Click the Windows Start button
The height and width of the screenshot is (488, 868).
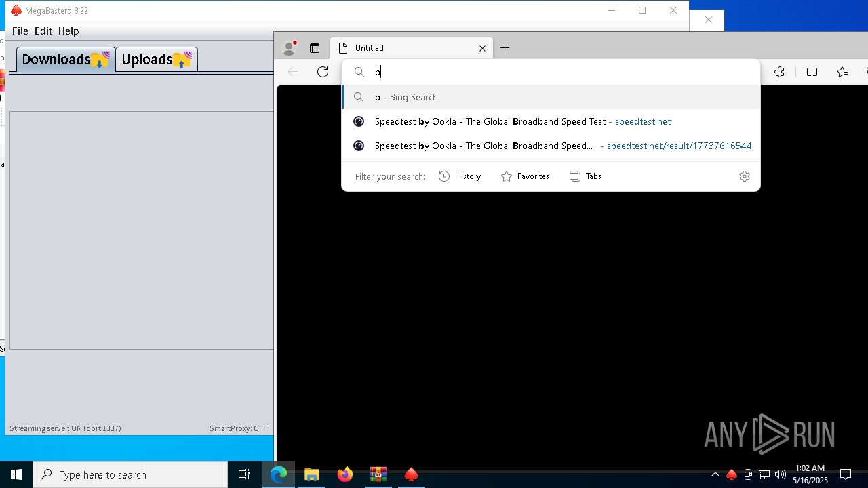click(16, 474)
